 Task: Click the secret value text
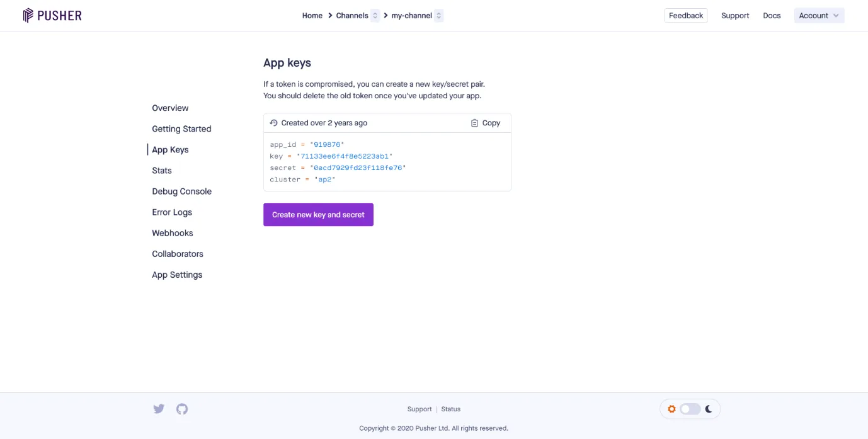[x=360, y=168]
